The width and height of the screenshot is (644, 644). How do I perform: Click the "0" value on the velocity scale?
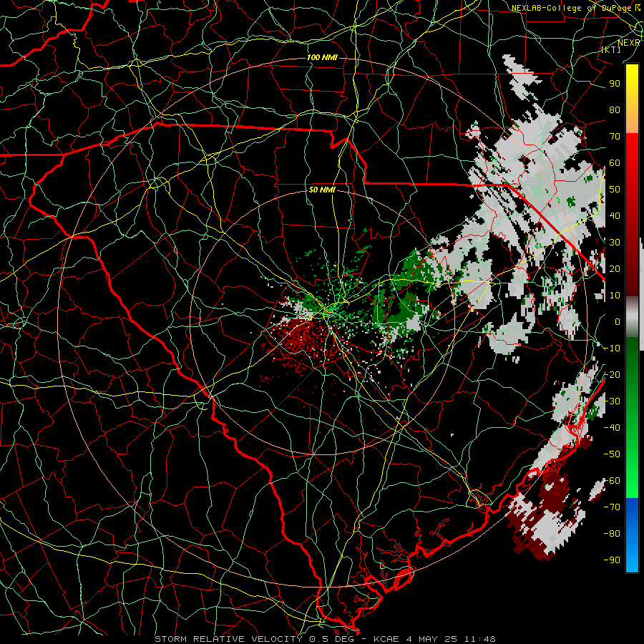[x=618, y=321]
